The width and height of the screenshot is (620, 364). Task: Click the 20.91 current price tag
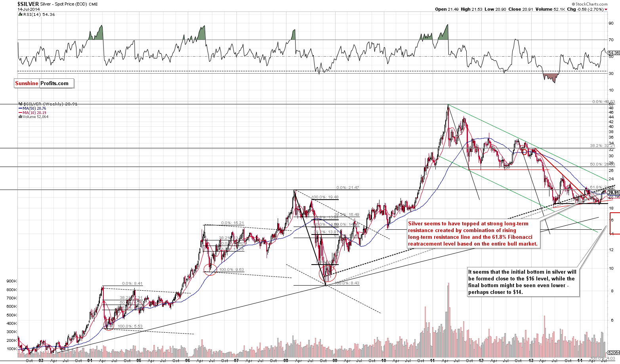613,192
